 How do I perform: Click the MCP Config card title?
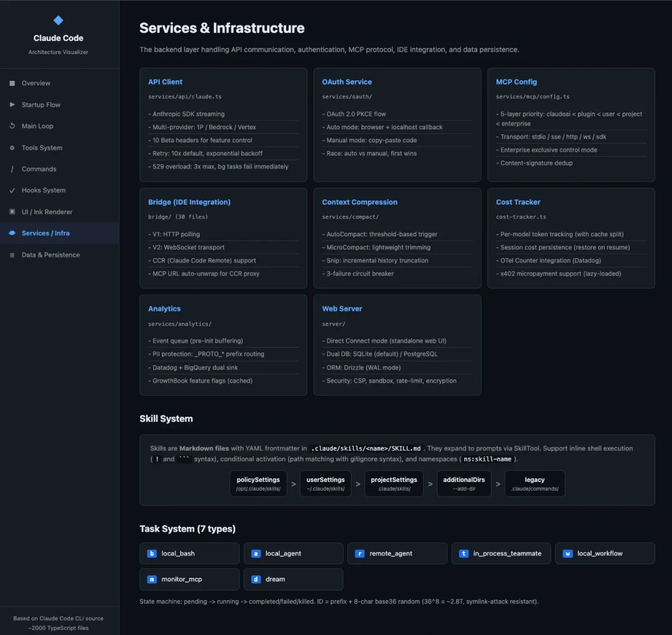[516, 82]
